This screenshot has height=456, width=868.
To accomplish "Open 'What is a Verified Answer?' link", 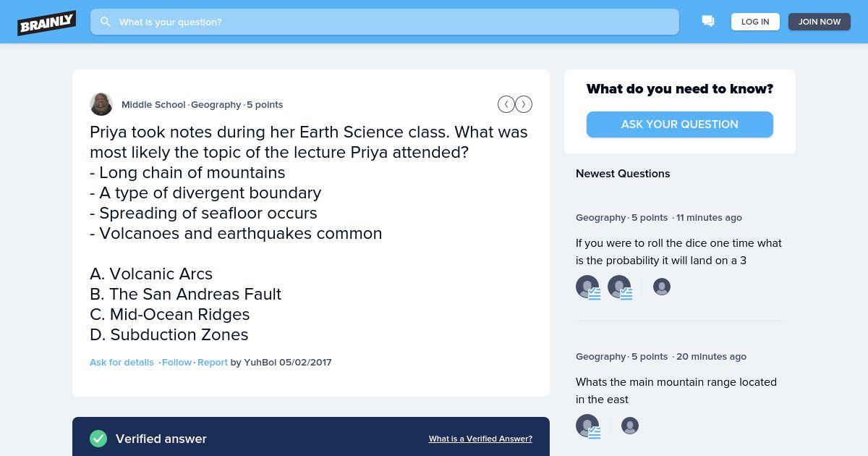I will 480,439.
